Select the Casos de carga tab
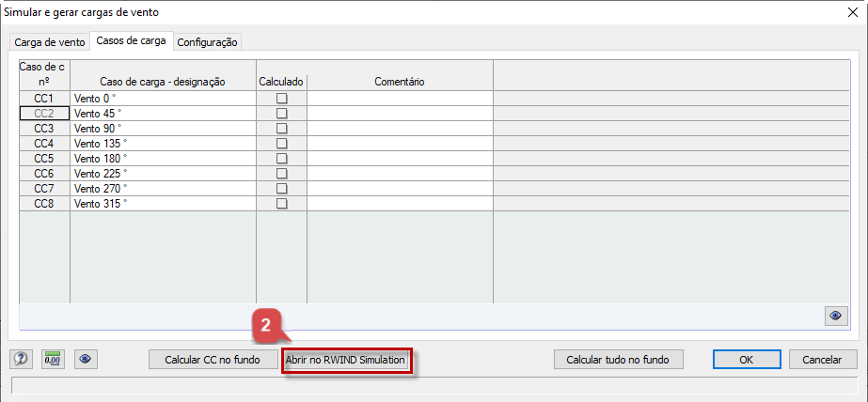 tap(132, 41)
